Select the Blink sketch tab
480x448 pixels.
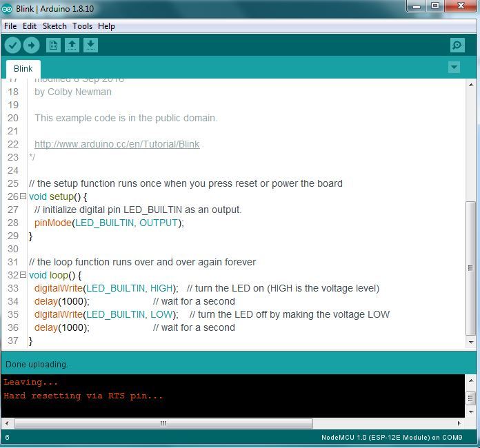(23, 69)
